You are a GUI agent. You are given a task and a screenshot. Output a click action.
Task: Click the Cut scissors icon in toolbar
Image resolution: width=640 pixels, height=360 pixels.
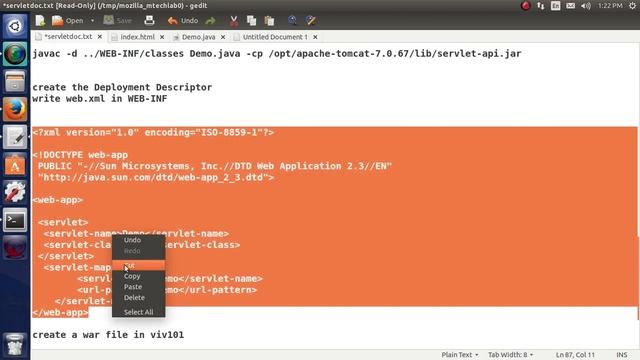tap(233, 20)
